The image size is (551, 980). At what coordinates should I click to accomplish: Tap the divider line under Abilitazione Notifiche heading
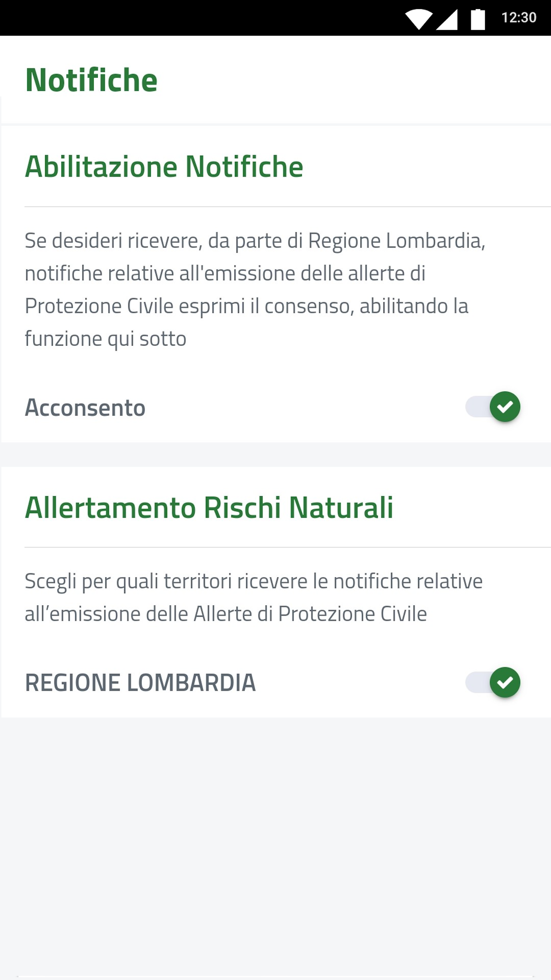[288, 206]
